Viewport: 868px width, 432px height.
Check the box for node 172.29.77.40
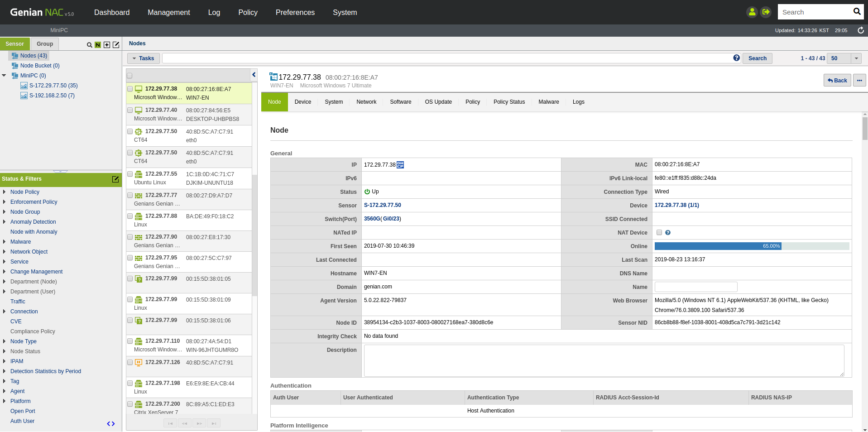coord(130,110)
